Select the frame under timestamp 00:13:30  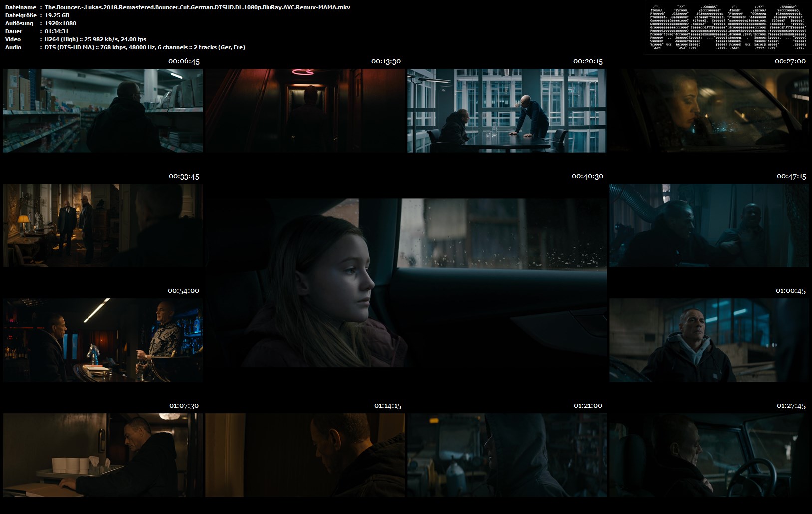[x=305, y=111]
